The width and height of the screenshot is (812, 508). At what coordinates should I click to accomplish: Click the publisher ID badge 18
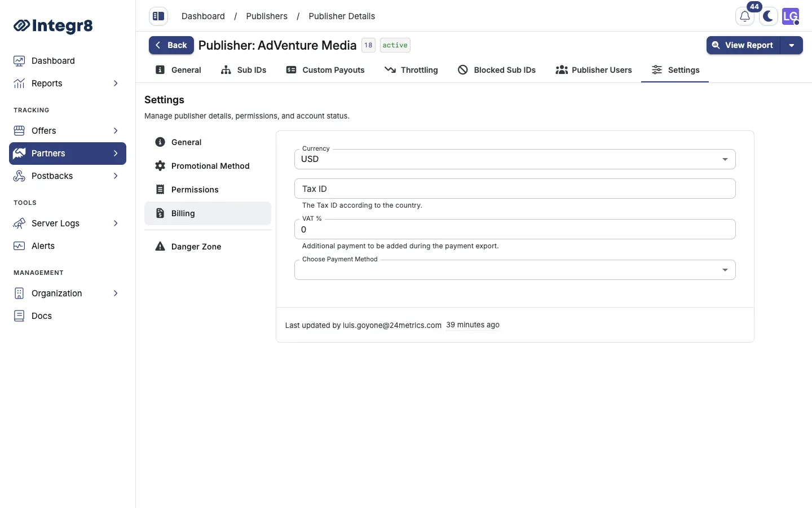[368, 45]
